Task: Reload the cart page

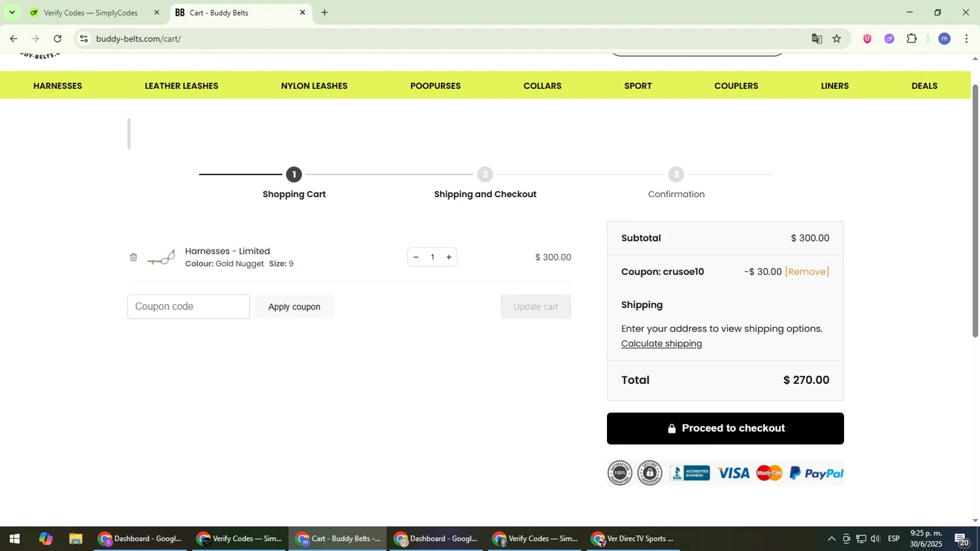Action: [x=57, y=39]
